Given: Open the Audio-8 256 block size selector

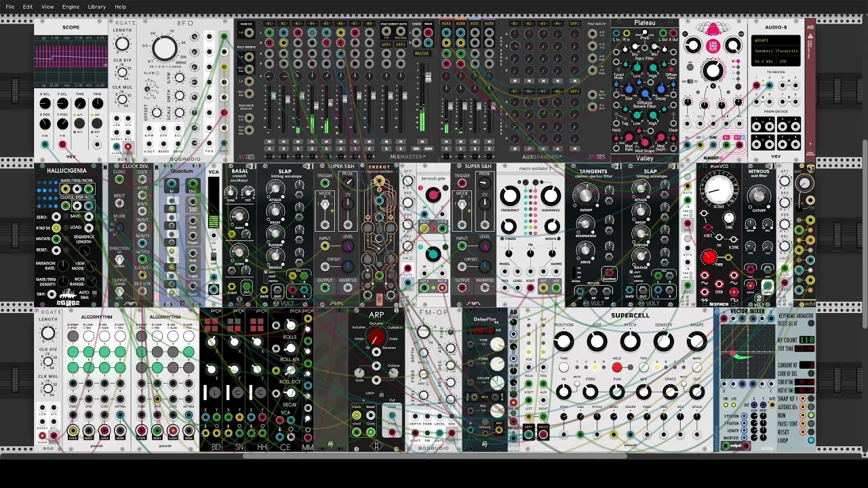Looking at the screenshot, I should [x=788, y=62].
